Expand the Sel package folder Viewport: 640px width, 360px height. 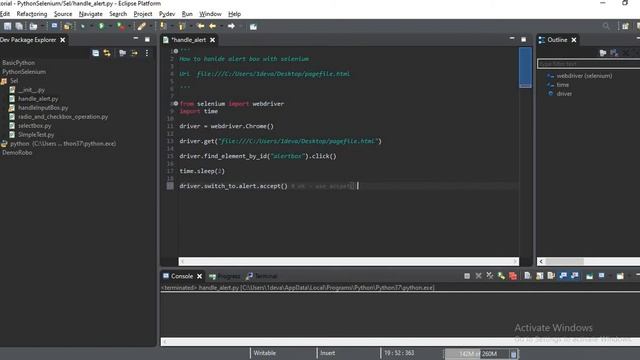[10, 81]
